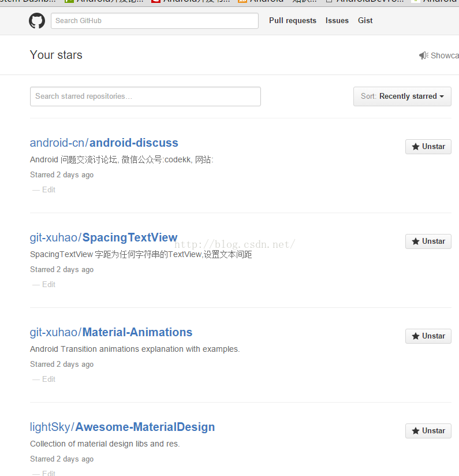Viewport: 459px width, 476px height.
Task: Open the android-discuss repository
Action: [134, 143]
